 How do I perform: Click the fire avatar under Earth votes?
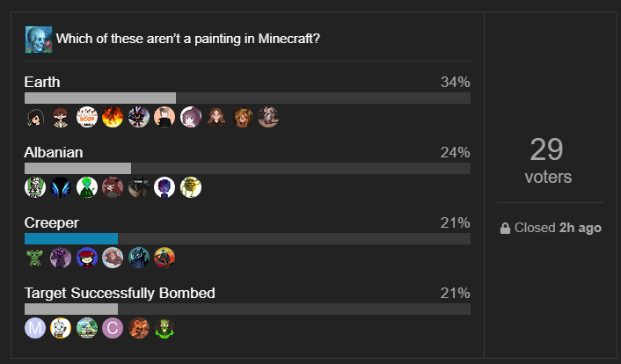113,117
